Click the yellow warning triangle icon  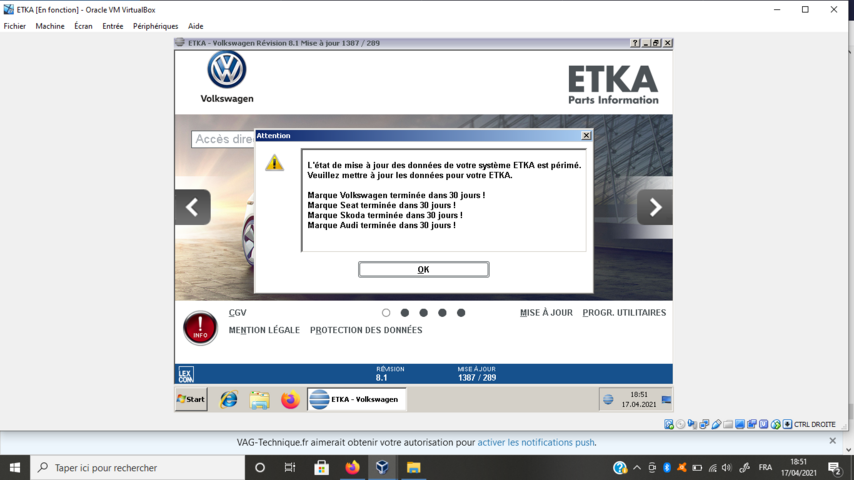tap(274, 163)
